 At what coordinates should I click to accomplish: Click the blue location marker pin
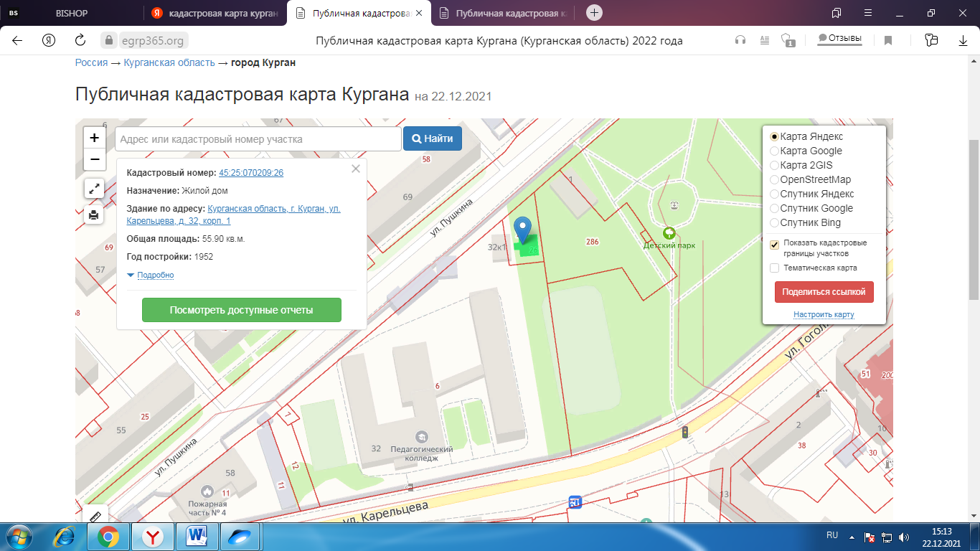click(x=524, y=230)
